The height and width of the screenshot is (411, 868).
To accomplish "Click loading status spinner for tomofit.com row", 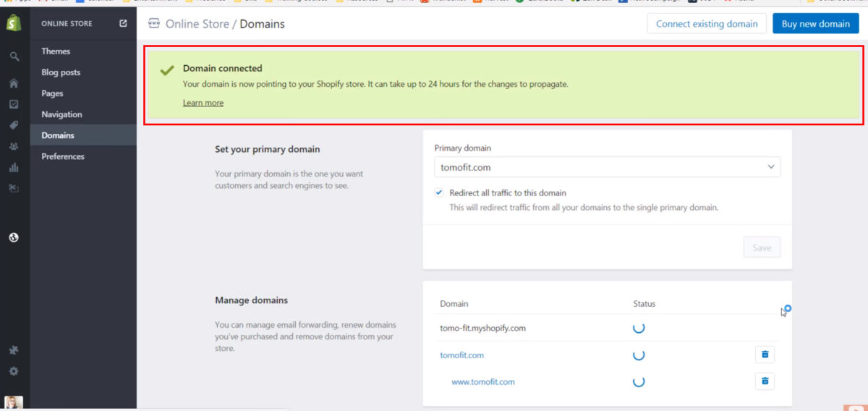I will tap(639, 355).
